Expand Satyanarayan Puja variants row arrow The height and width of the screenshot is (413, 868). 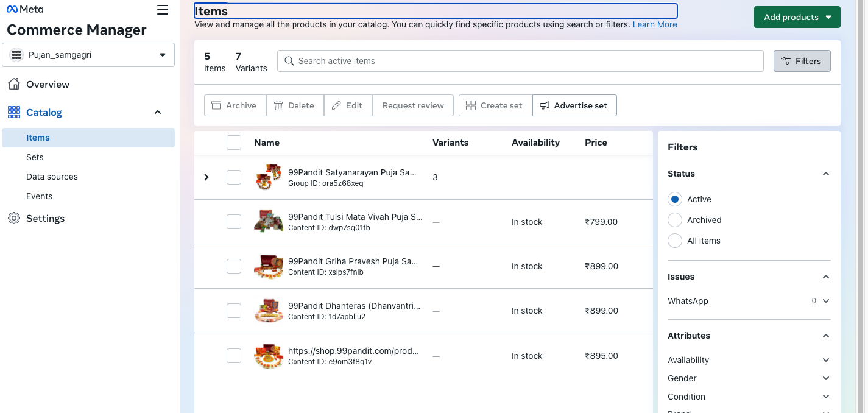(x=206, y=177)
